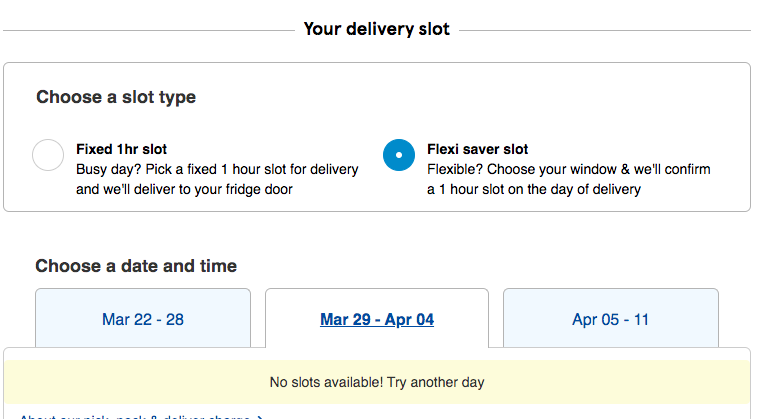Click the "Choose a date and time" heading
758x419 pixels.
click(x=136, y=266)
